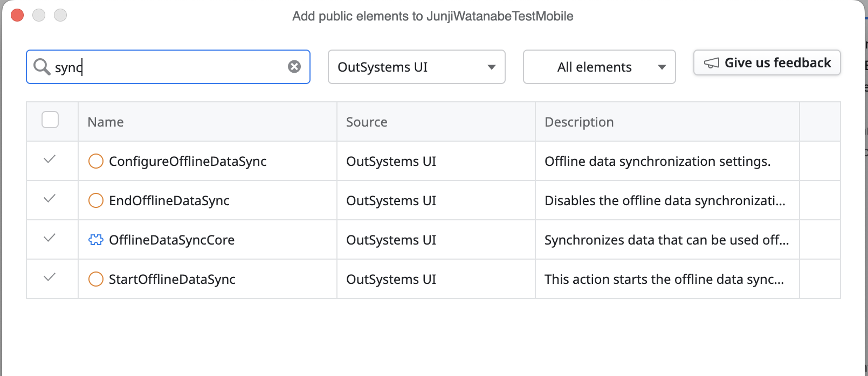Click the StartOfflineDataSync action circle icon

pos(96,279)
